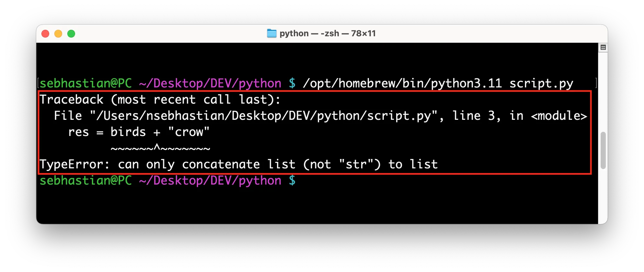
Task: Click the last prompt 'sebhastian@PC' username
Action: 85,181
